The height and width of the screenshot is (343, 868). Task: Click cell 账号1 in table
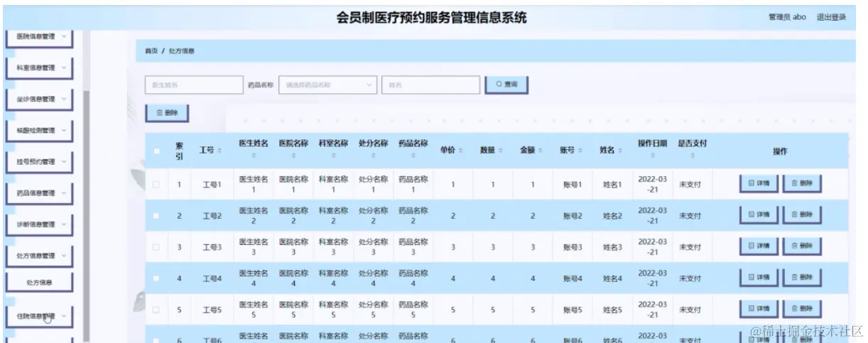click(x=573, y=185)
